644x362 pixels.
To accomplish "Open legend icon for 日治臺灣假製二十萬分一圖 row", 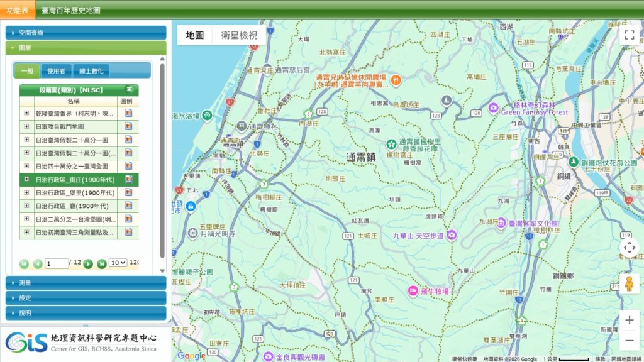I will [128, 140].
